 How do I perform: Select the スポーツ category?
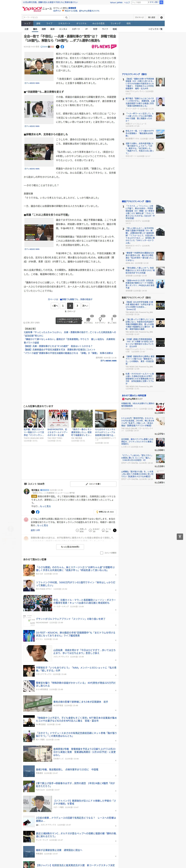(x=76, y=29)
